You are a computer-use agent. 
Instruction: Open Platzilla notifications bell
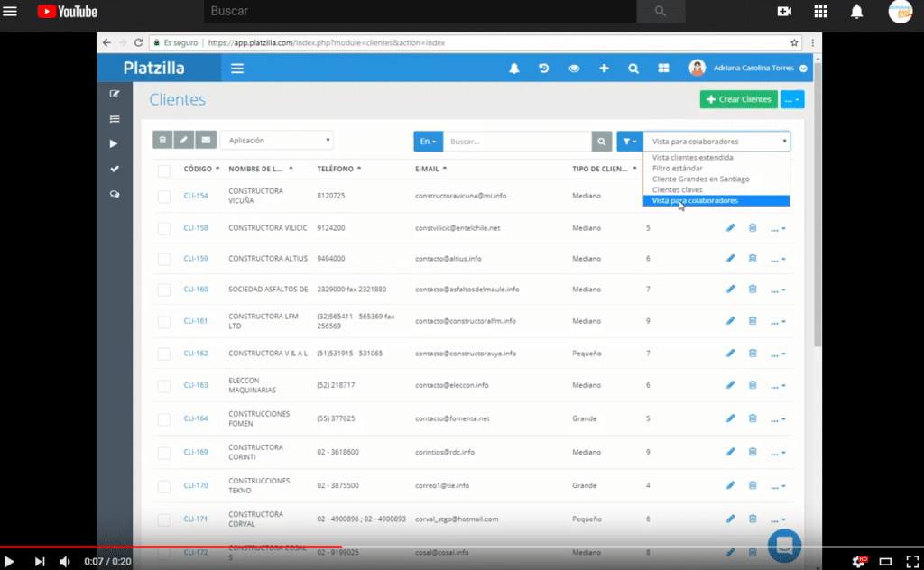coord(514,69)
